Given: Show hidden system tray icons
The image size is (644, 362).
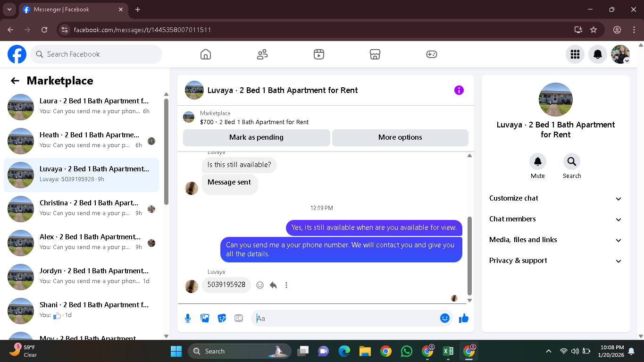Looking at the screenshot, I should click(548, 351).
